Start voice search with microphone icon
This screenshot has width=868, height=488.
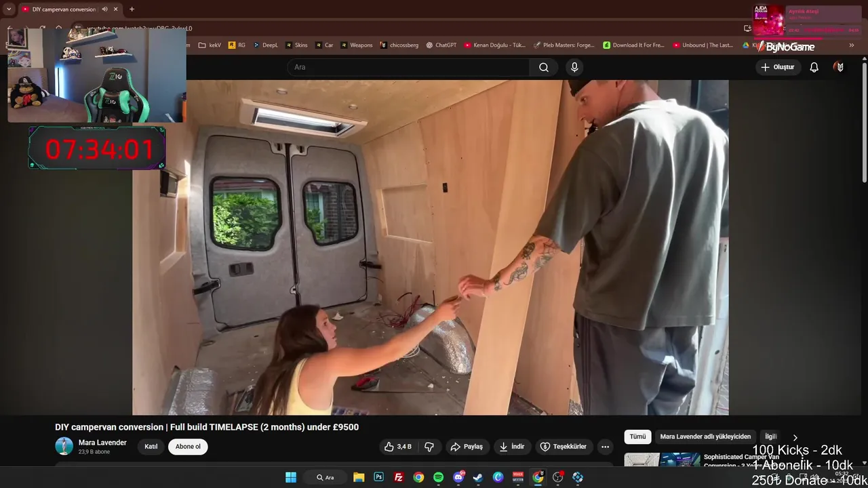pos(574,67)
